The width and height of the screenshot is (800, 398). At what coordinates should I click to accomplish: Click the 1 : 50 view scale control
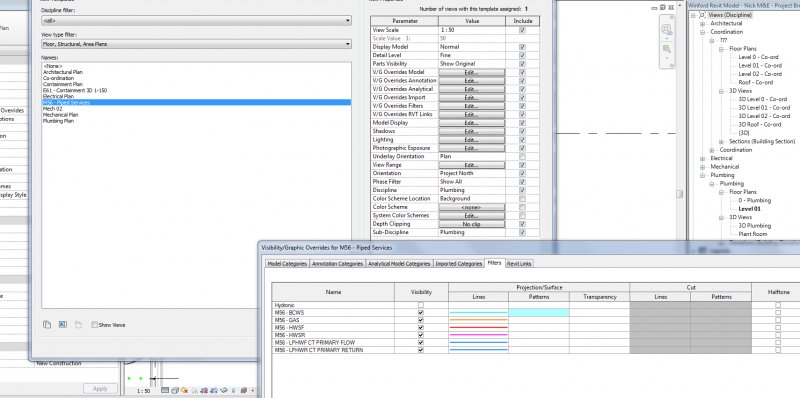click(x=143, y=391)
